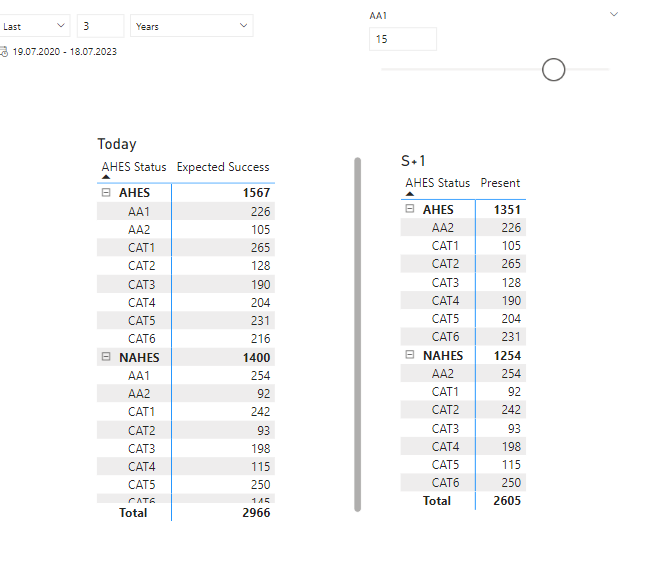Expand the AA1 slicer chevron at top right
646x570 pixels.
614,14
